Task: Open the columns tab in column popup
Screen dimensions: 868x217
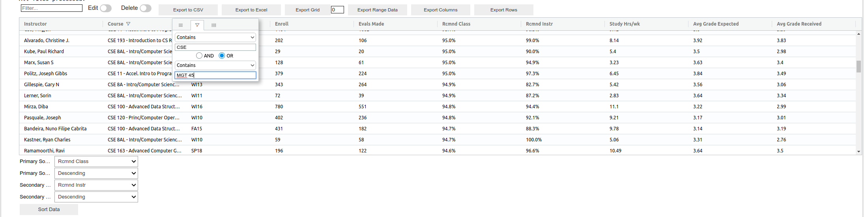Action: click(214, 25)
